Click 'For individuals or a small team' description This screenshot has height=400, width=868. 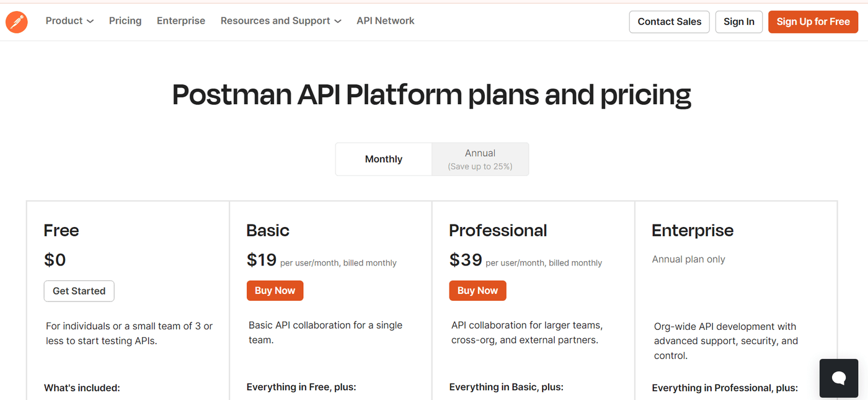coord(129,334)
